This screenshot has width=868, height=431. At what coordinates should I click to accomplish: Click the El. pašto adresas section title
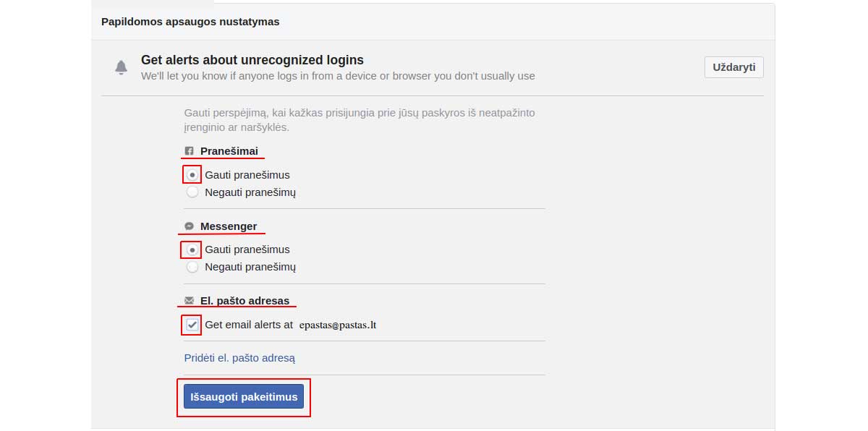(244, 301)
